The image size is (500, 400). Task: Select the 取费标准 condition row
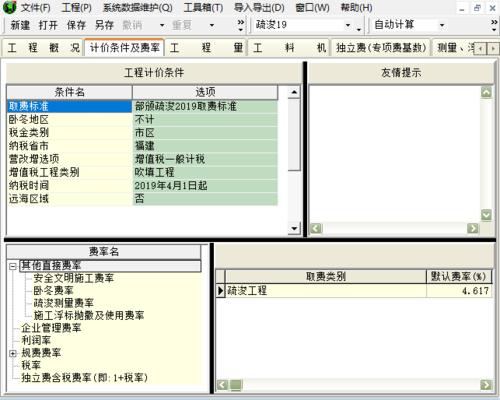[x=69, y=107]
